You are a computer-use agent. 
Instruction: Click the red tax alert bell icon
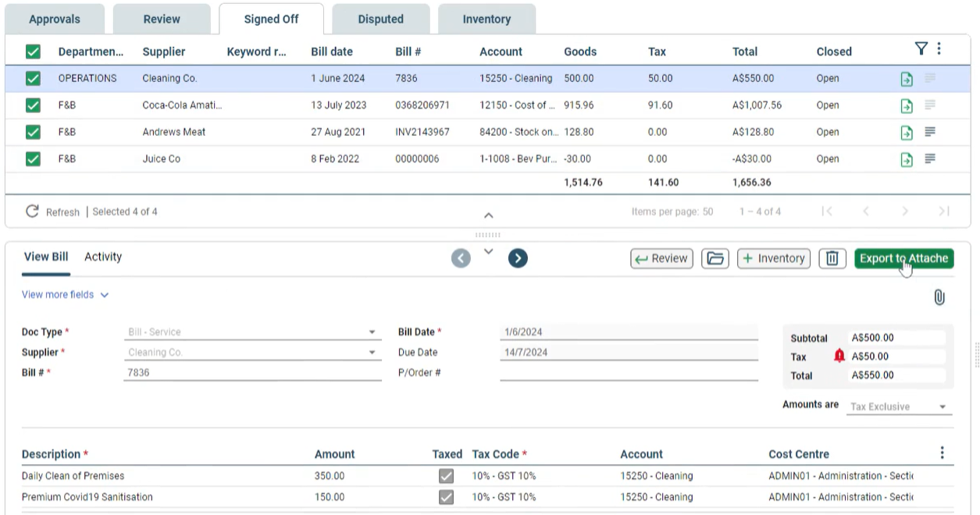click(839, 356)
